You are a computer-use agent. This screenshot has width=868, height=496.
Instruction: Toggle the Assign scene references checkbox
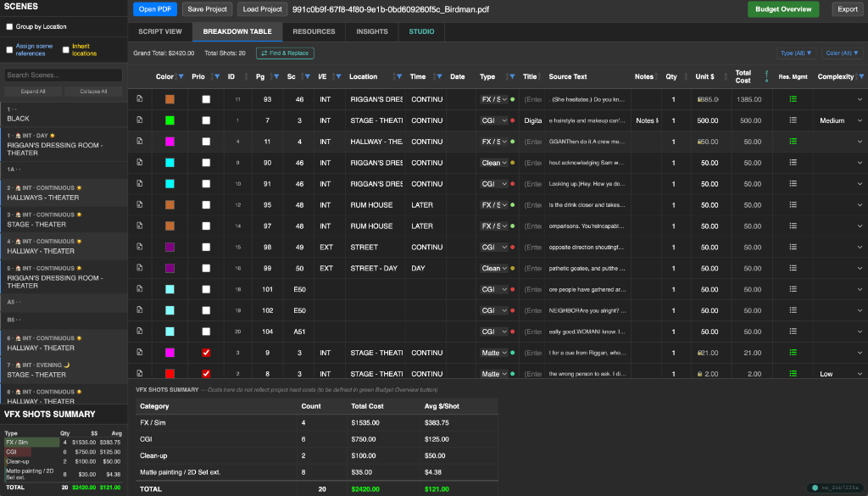(x=10, y=50)
